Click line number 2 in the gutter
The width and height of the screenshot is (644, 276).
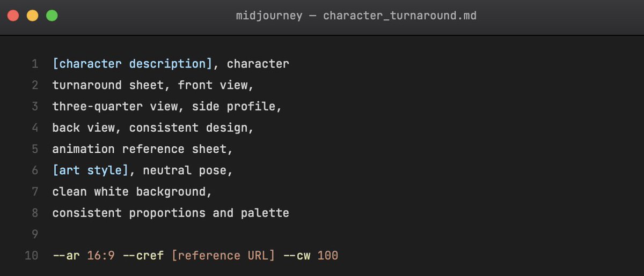click(x=35, y=85)
